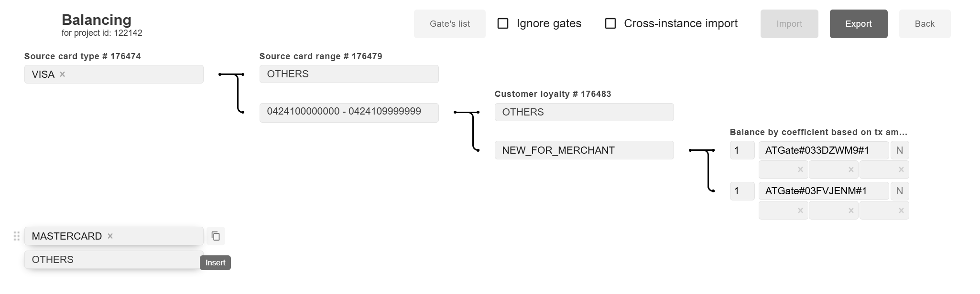Open the Gate's list

point(449,24)
